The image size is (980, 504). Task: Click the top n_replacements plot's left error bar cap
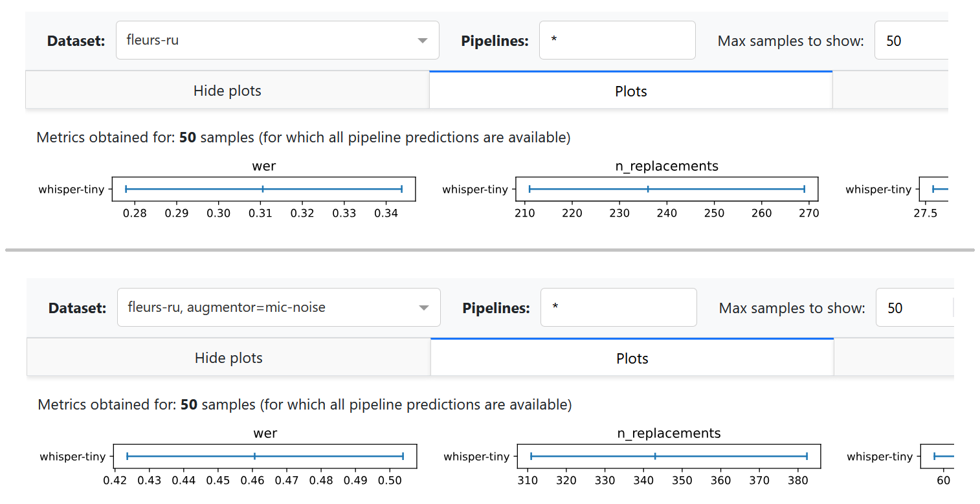click(529, 189)
